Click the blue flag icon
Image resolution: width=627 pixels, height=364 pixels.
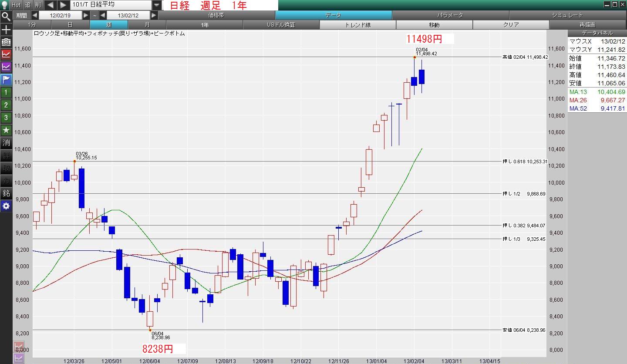point(6,80)
